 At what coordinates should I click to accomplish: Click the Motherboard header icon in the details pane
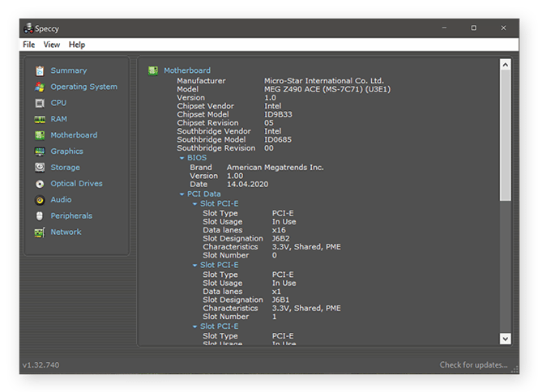153,70
